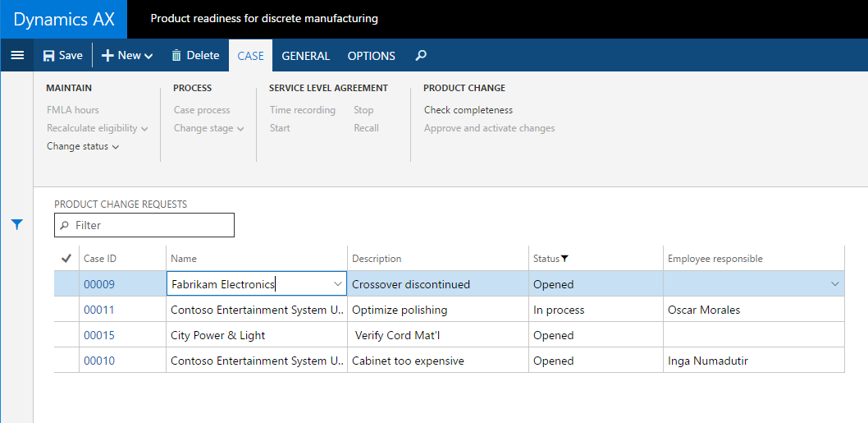
Task: Click the Stop SLA action
Action: [363, 110]
